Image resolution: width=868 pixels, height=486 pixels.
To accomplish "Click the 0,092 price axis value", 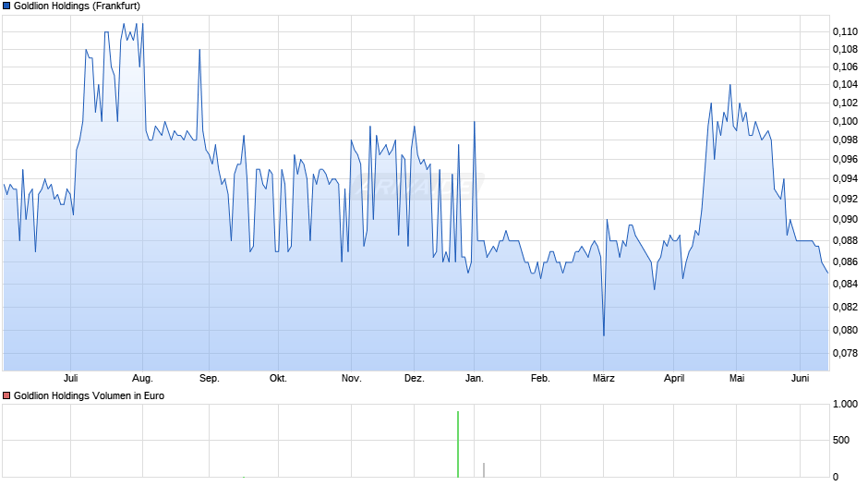I will click(845, 199).
